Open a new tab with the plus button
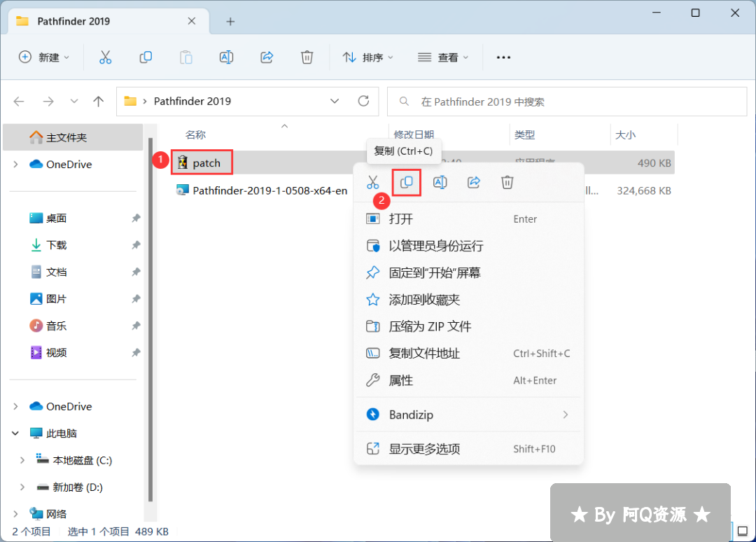This screenshot has height=542, width=756. pyautogui.click(x=230, y=21)
